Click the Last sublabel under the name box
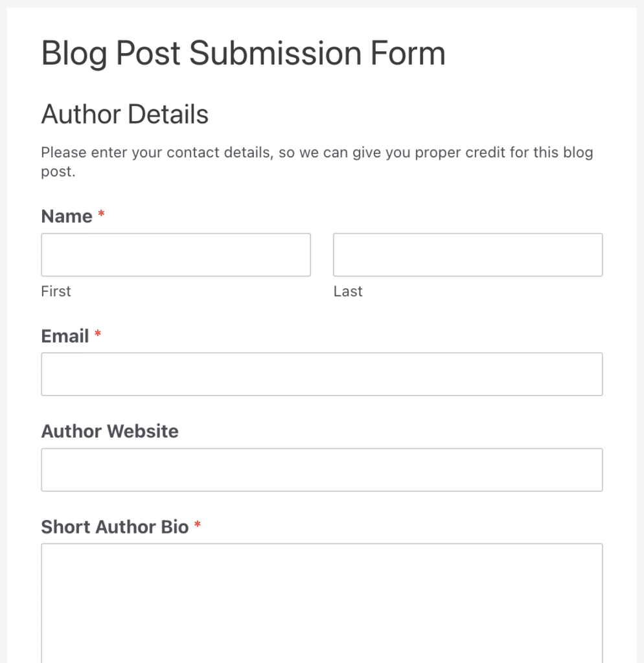The image size is (644, 663). [x=348, y=291]
